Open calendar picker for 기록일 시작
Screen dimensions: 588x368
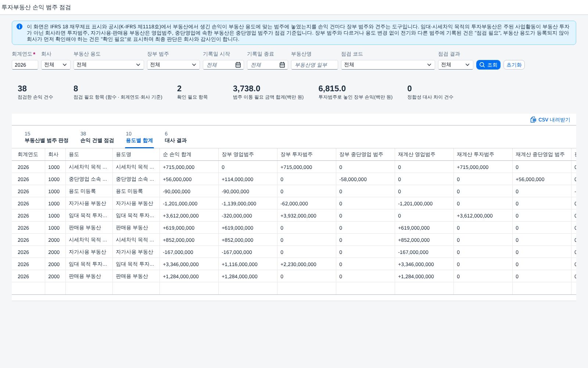pyautogui.click(x=238, y=65)
